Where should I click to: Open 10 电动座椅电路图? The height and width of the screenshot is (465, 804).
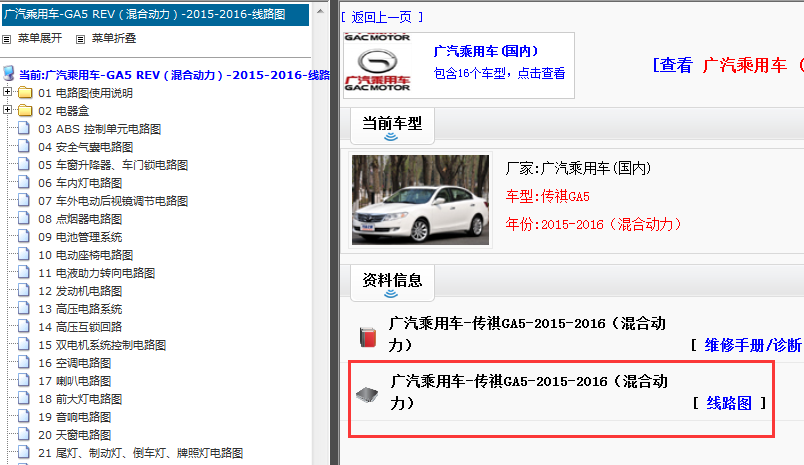click(85, 255)
